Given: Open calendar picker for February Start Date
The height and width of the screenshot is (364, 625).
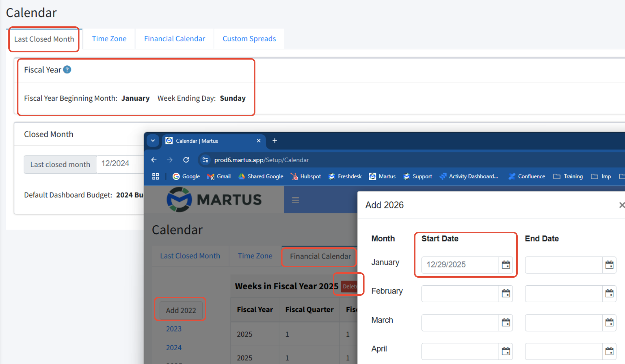Looking at the screenshot, I should tap(506, 293).
